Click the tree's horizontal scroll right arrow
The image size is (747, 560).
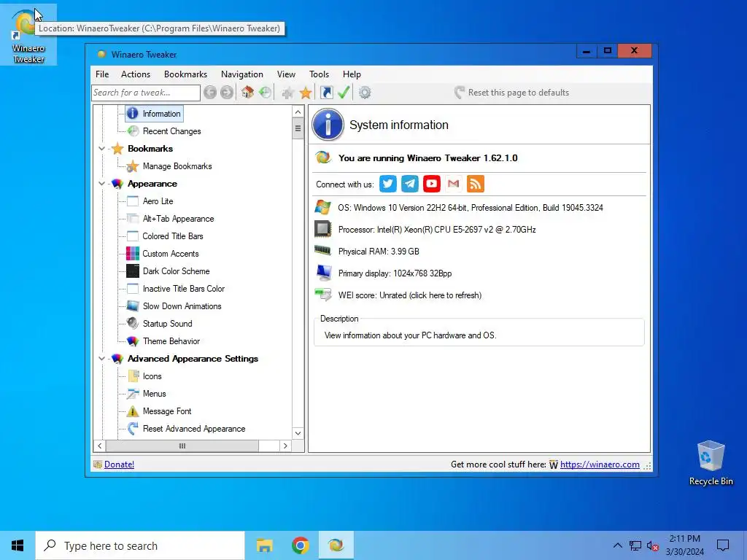(x=285, y=446)
